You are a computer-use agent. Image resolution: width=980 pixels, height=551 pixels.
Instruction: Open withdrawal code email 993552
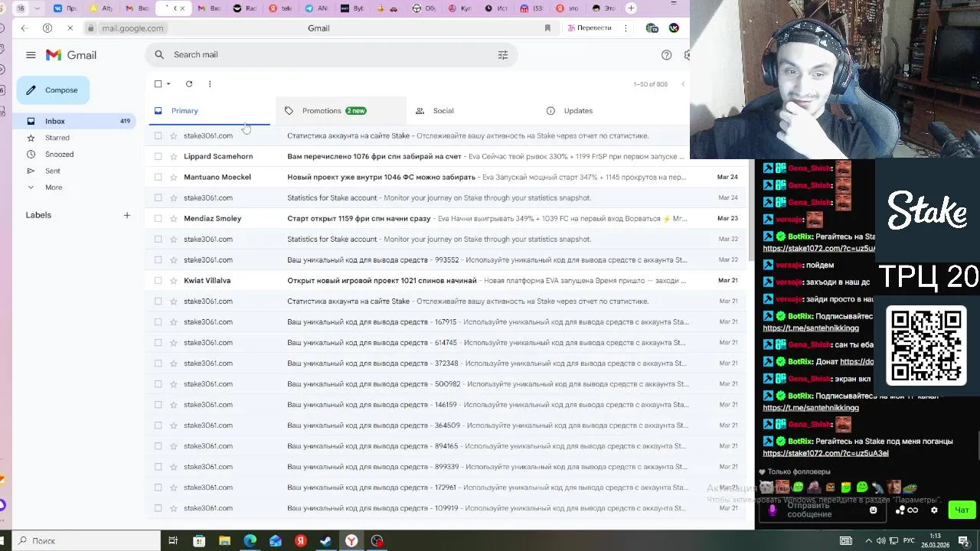pos(446,260)
